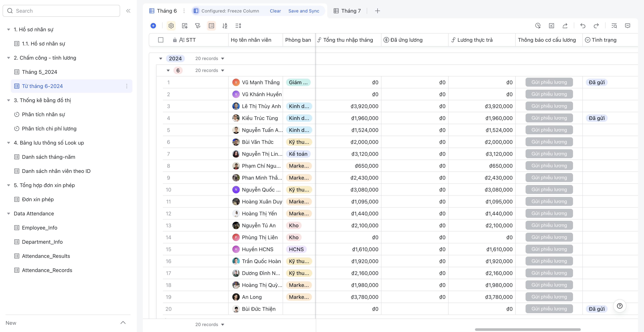
Task: Click the Tình trạng column header
Action: (610, 40)
